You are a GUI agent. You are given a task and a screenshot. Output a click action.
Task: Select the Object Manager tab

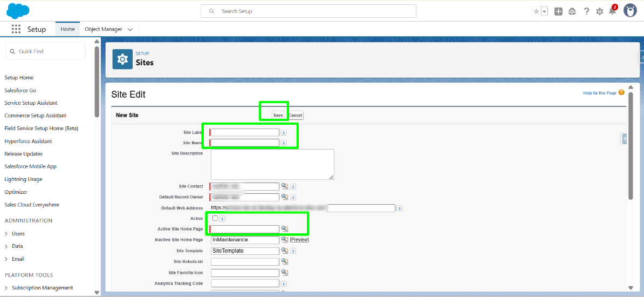click(103, 29)
